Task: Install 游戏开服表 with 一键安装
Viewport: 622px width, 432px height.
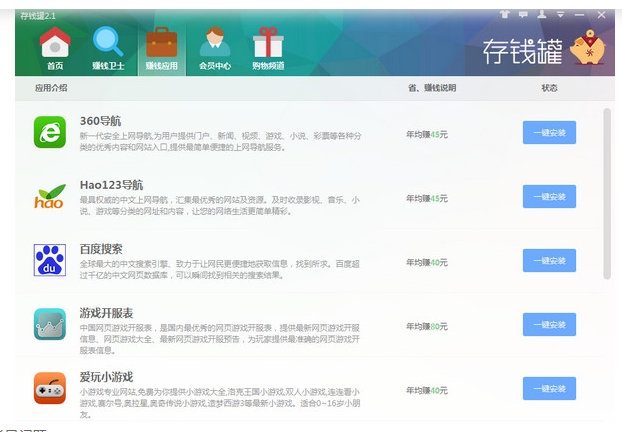Action: point(549,324)
